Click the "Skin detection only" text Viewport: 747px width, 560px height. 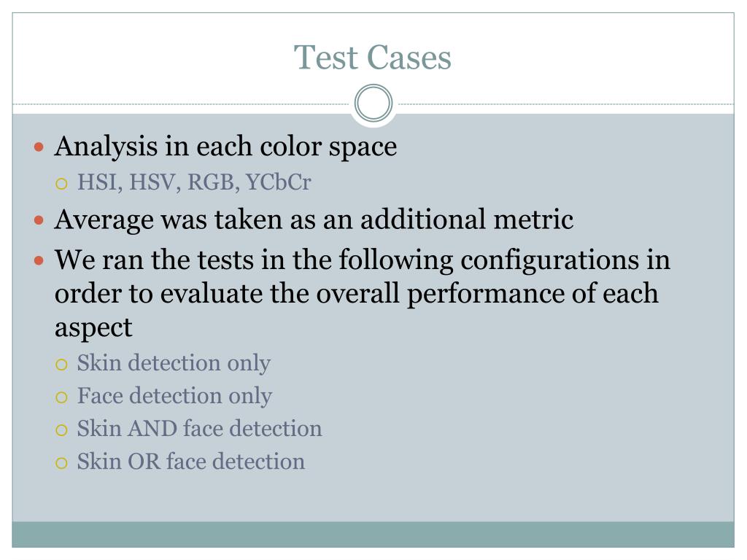coord(174,363)
